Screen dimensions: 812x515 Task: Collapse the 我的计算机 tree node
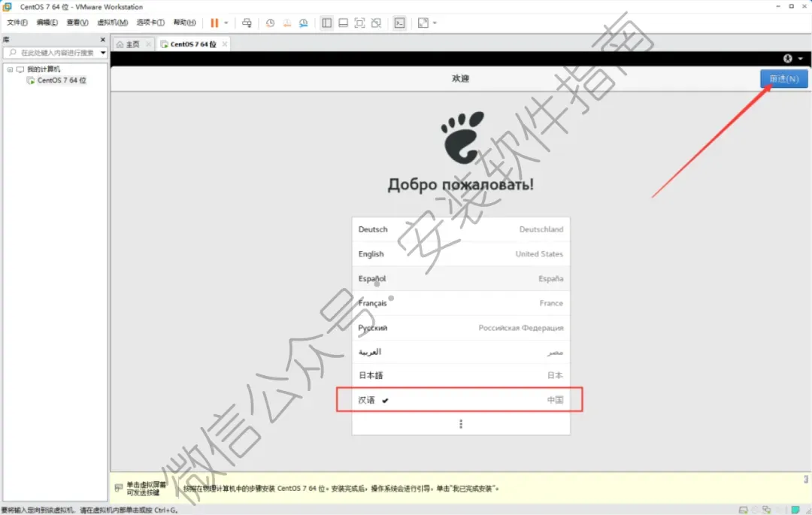(x=10, y=69)
